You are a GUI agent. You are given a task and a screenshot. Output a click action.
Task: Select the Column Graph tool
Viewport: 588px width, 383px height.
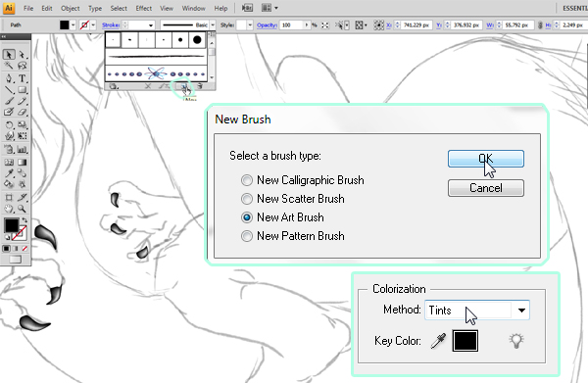[x=23, y=150]
